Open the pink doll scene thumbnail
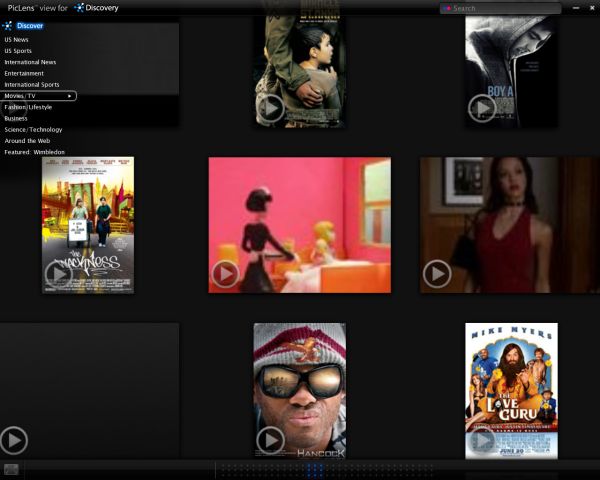This screenshot has height=480, width=600. [300, 225]
